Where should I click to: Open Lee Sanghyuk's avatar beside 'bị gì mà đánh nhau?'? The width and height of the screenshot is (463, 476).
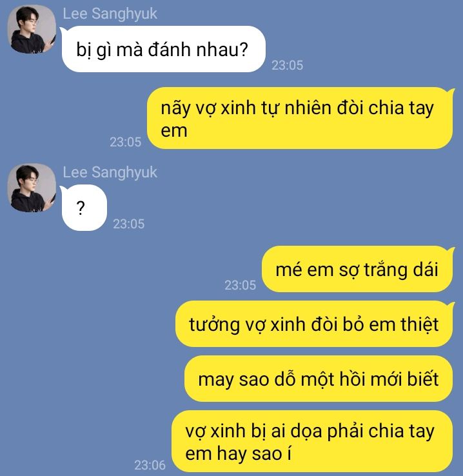(x=32, y=29)
